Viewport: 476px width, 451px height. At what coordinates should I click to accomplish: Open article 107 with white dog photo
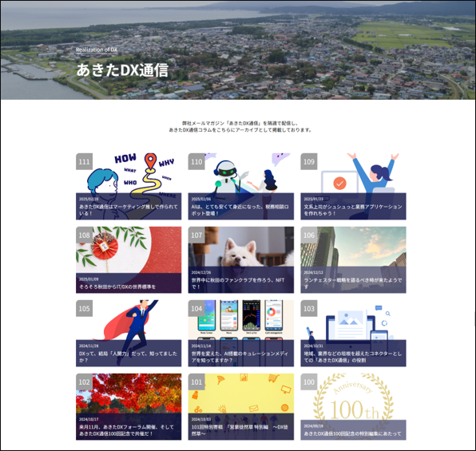click(240, 259)
